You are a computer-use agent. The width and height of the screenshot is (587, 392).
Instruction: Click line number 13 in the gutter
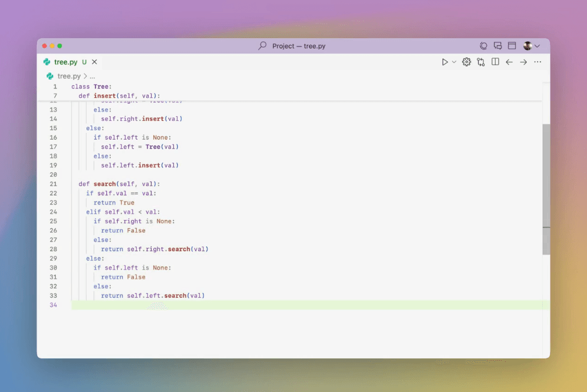[53, 110]
